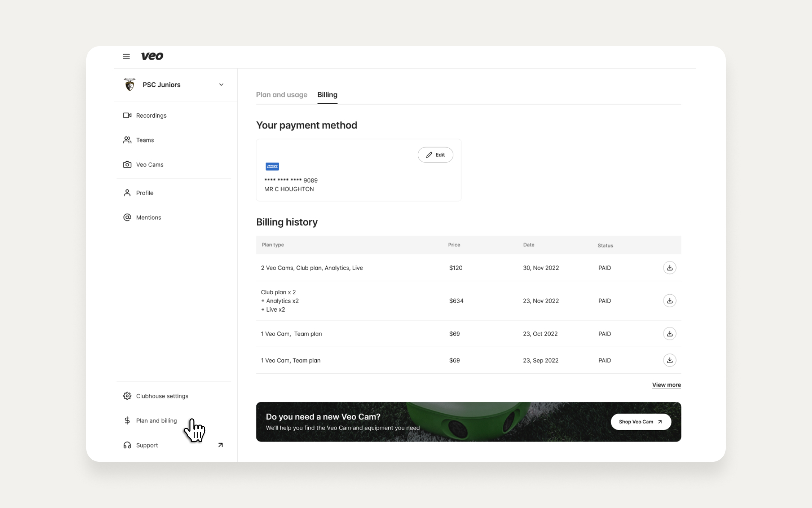Download the 30, Nov 2022 invoice
Screen dimensions: 812x508
point(669,268)
